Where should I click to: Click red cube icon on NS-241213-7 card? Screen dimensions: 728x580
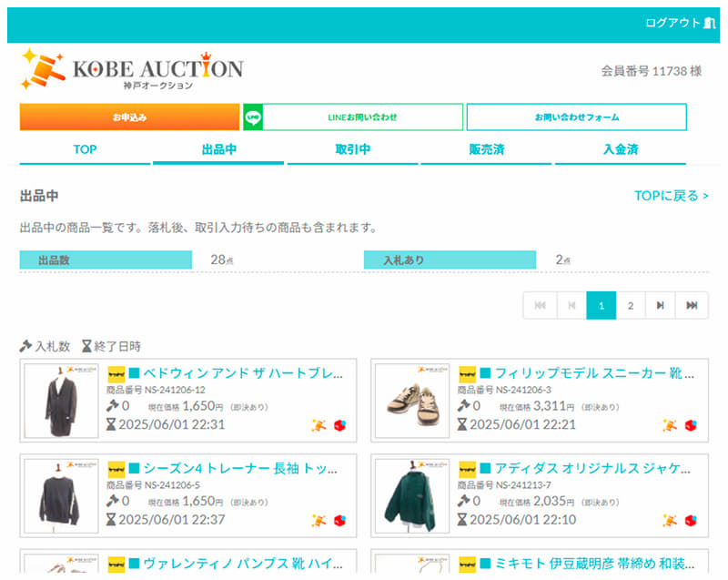pos(691,520)
